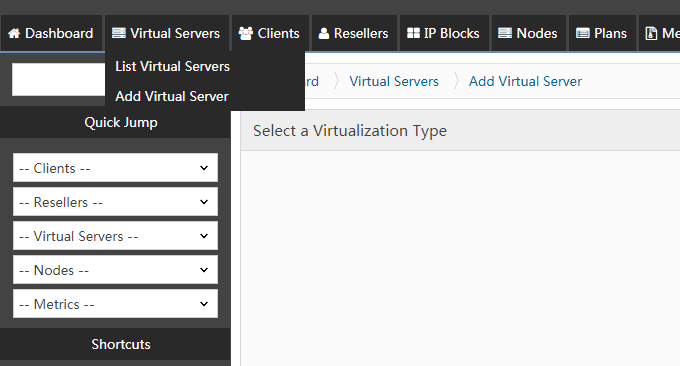
Task: Open the Resellers menu
Action: click(354, 33)
